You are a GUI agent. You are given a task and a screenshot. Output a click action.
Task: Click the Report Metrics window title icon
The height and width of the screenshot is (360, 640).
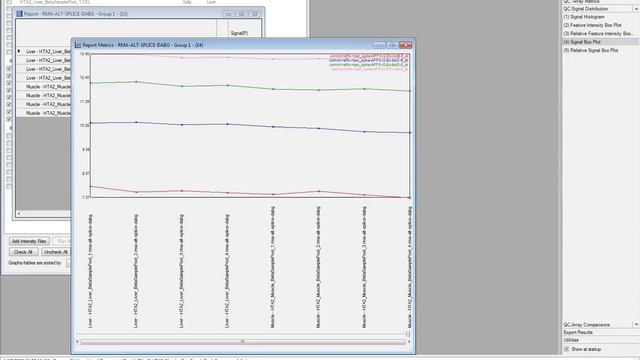78,45
